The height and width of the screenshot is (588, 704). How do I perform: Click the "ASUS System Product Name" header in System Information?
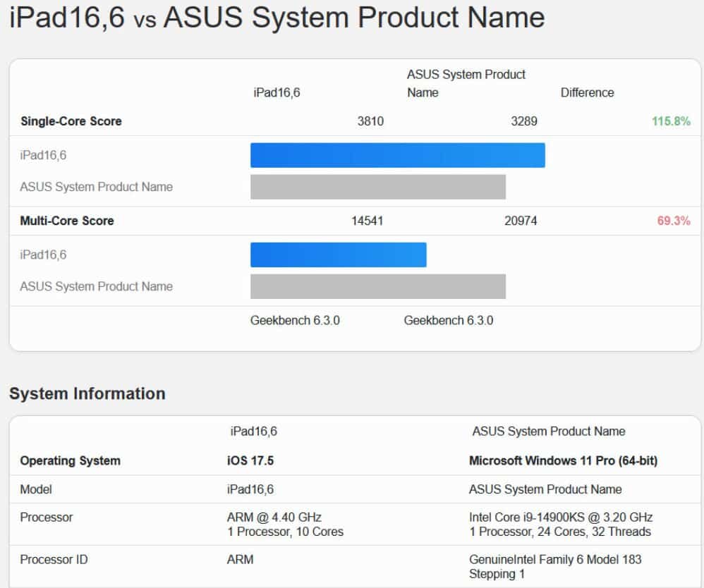tap(549, 431)
